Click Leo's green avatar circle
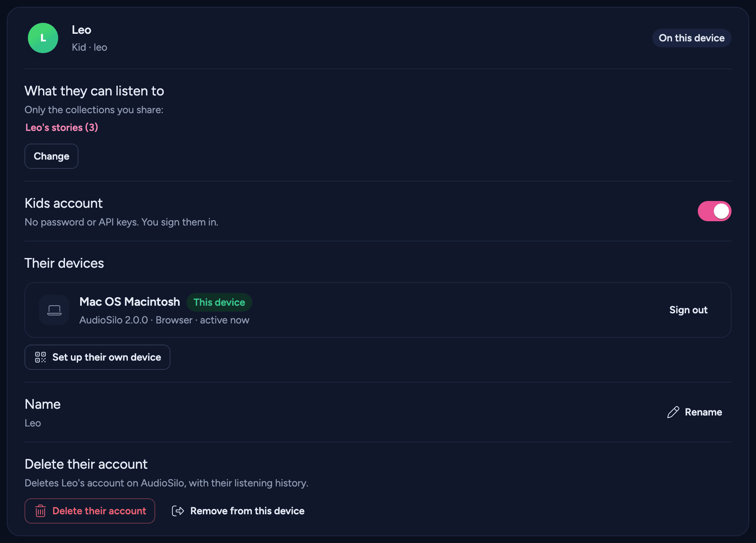Screen dimensions: 756x543 pos(43,38)
